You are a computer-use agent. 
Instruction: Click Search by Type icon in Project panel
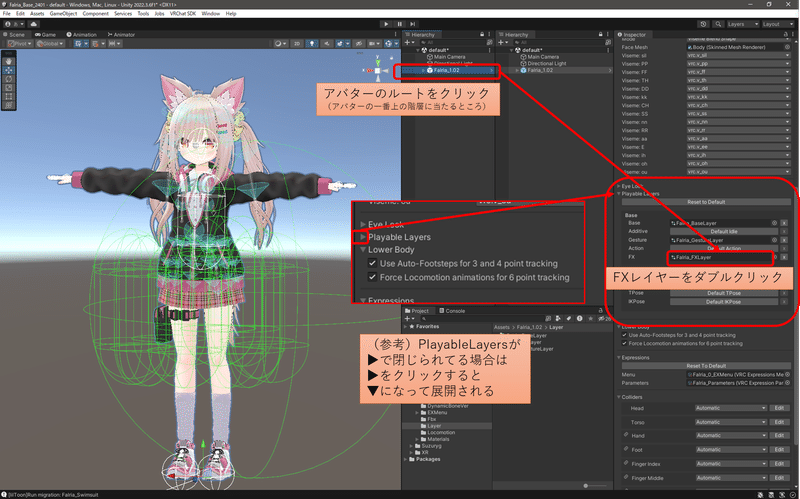coord(558,318)
